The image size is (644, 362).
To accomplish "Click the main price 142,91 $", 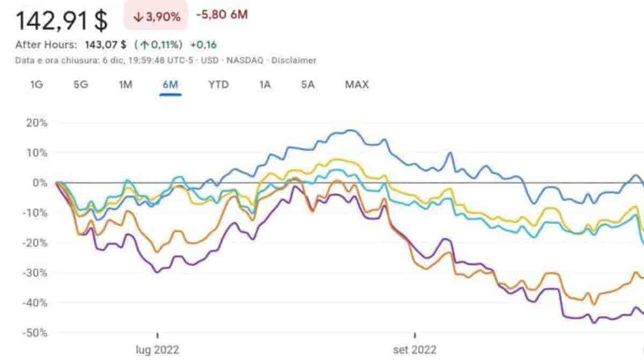I will [x=62, y=20].
